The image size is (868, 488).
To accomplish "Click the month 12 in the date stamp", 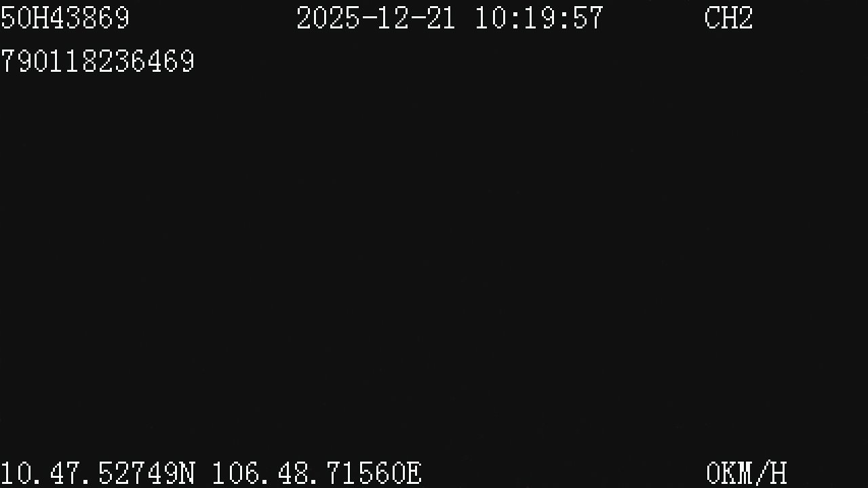I will click(393, 18).
